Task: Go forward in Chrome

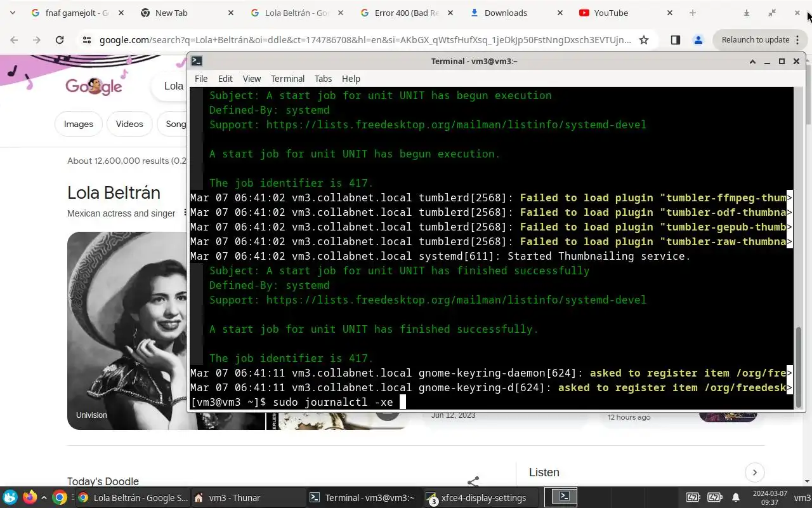Action: pos(37,40)
